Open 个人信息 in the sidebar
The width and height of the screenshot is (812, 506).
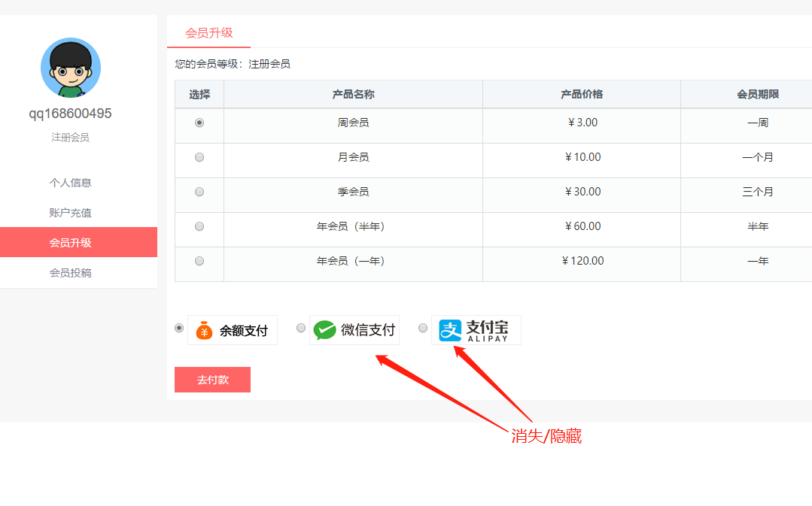coord(71,183)
